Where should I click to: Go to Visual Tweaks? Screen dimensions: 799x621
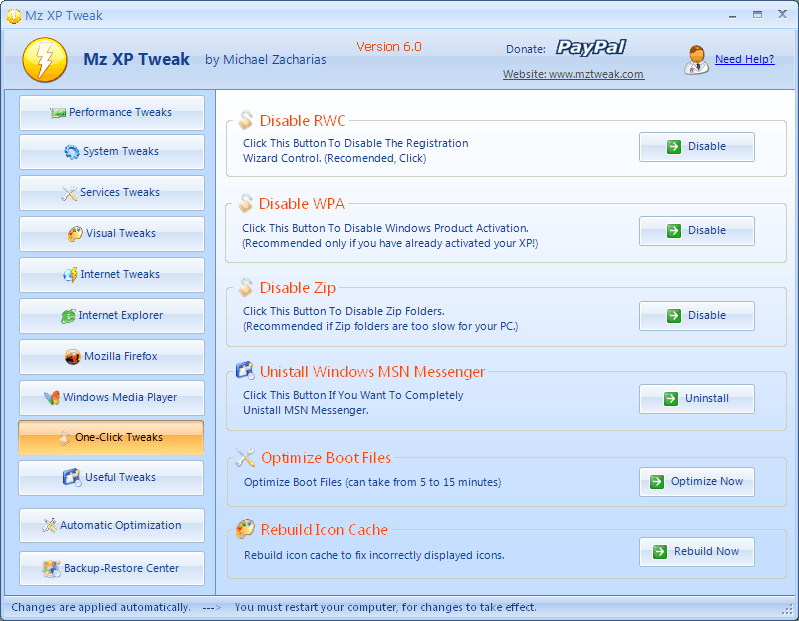[112, 234]
